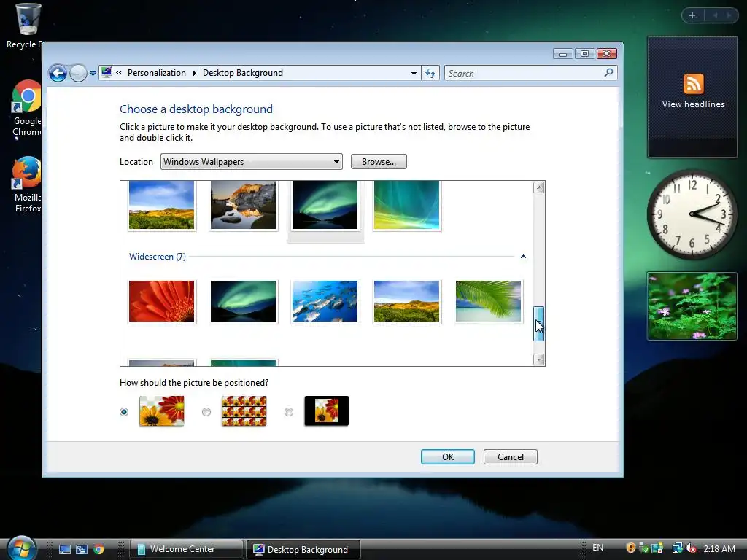Click the Refresh button in the address bar
This screenshot has height=560, width=747.
point(430,74)
